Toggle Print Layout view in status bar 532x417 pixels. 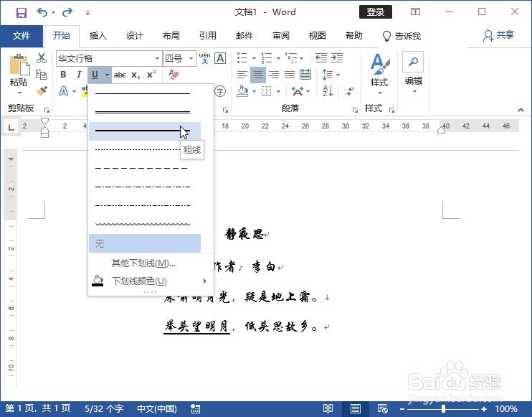[355, 408]
